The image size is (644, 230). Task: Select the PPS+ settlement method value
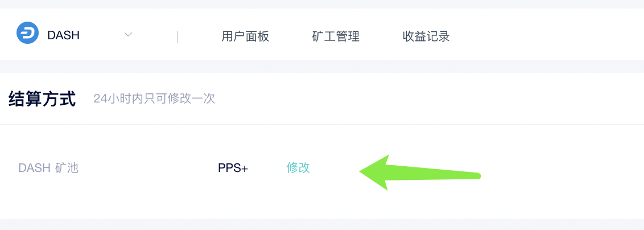tap(233, 169)
